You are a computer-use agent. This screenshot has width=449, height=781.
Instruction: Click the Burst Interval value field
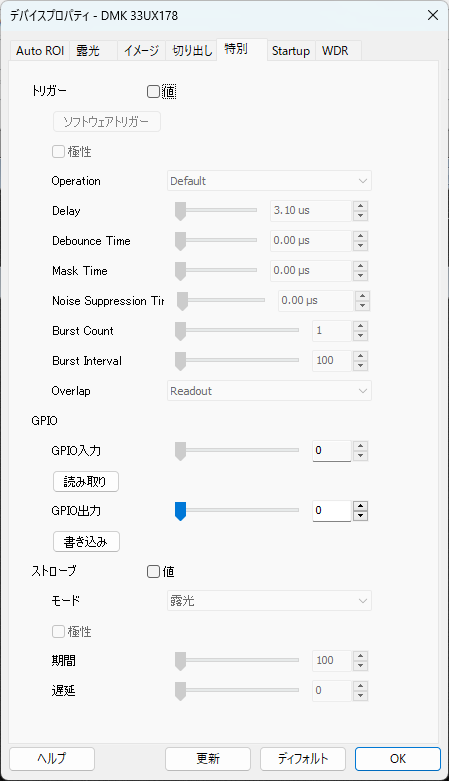click(332, 361)
